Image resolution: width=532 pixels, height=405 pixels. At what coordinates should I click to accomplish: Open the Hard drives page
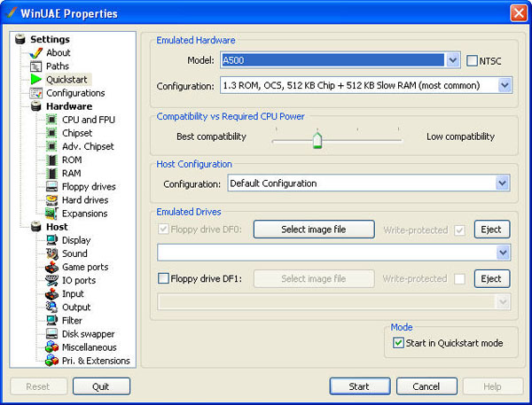(x=85, y=200)
